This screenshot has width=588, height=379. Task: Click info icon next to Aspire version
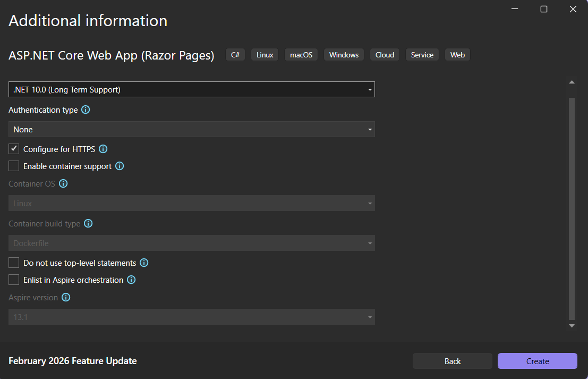(66, 298)
